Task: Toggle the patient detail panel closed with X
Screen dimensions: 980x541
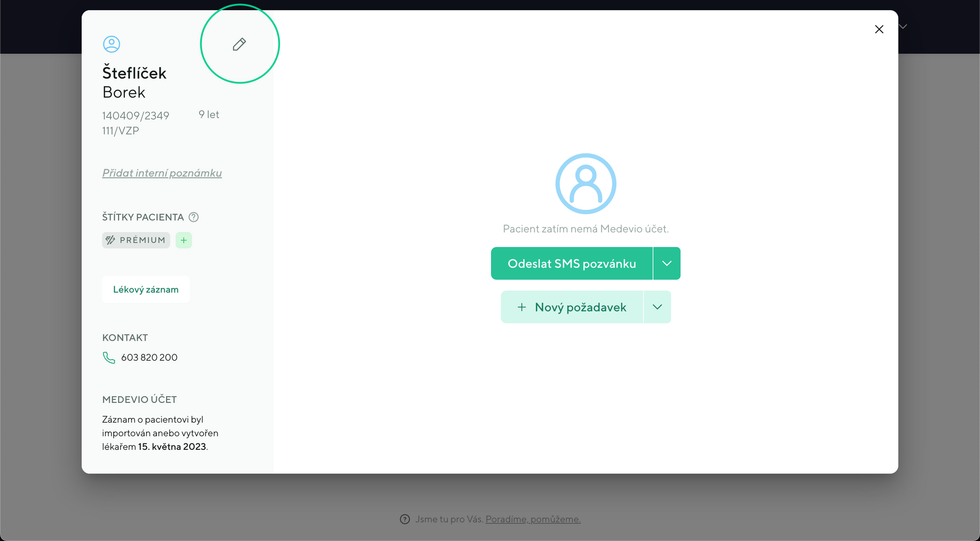Action: (879, 29)
